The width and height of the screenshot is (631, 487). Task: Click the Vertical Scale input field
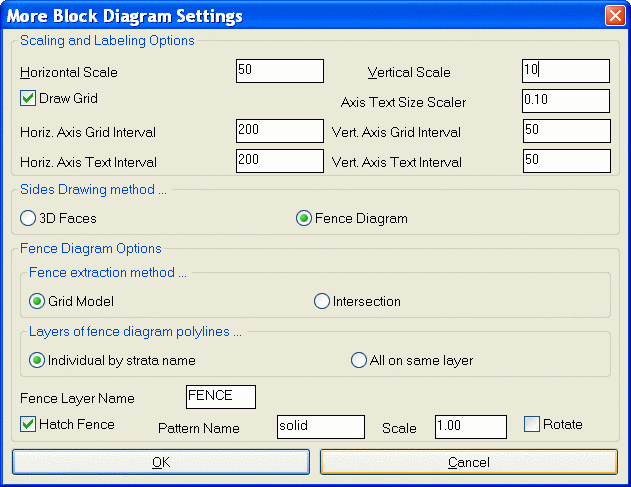pyautogui.click(x=566, y=71)
